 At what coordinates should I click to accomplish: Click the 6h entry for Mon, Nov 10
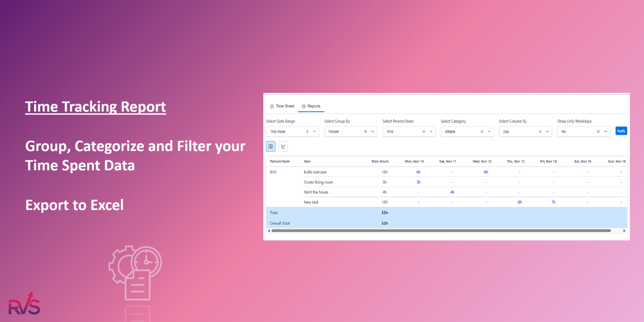(x=418, y=172)
